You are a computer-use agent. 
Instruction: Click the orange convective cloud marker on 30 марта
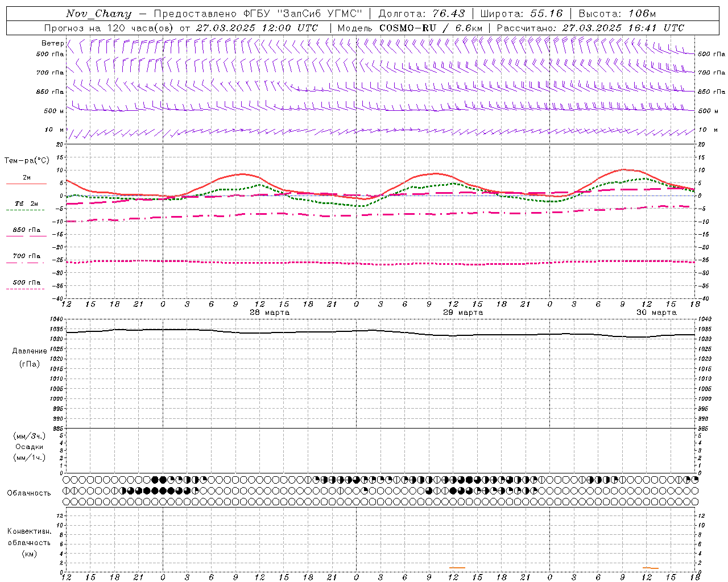(x=651, y=568)
